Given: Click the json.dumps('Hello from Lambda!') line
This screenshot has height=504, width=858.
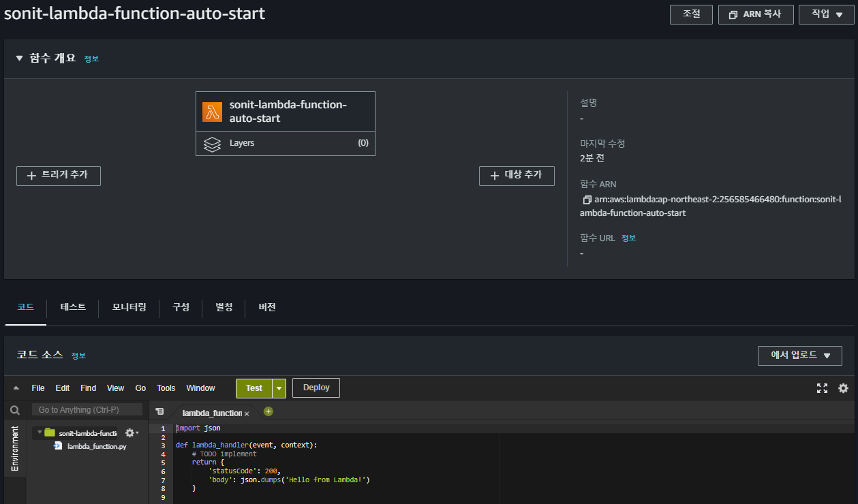Looking at the screenshot, I should click(x=289, y=480).
